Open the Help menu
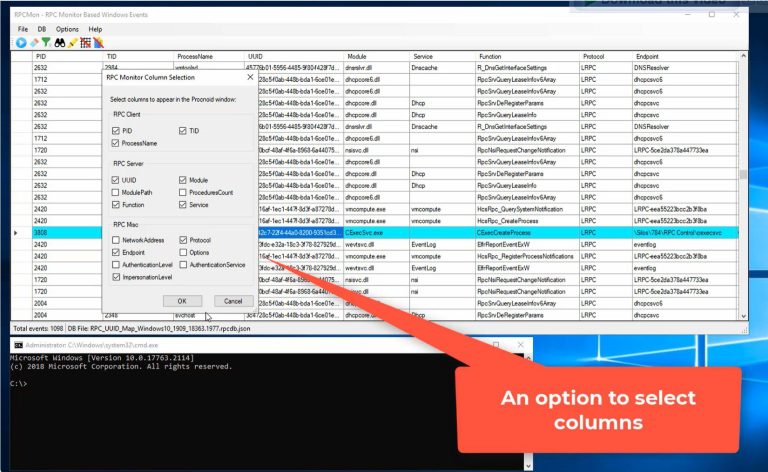Viewport: 768px width, 472px height. tap(95, 29)
